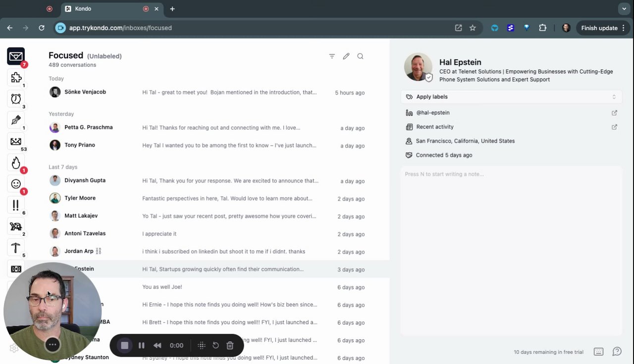
Task: Open Tony Priano's conversation
Action: (x=207, y=146)
